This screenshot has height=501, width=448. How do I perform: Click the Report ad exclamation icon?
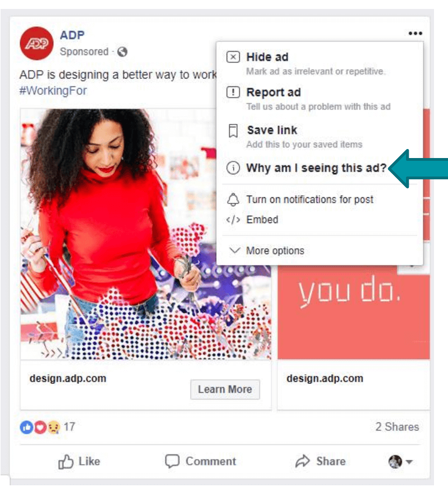point(233,92)
